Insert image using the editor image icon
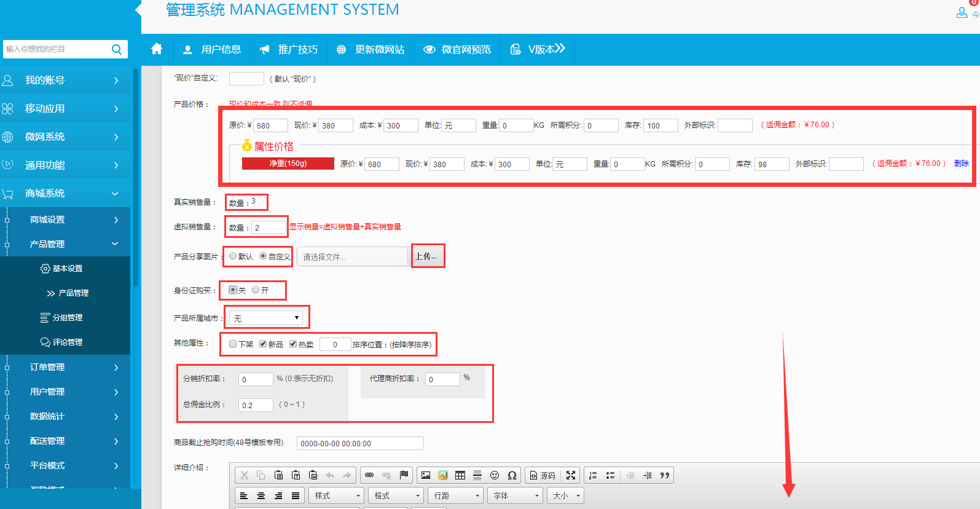The height and width of the screenshot is (509, 980). click(425, 475)
